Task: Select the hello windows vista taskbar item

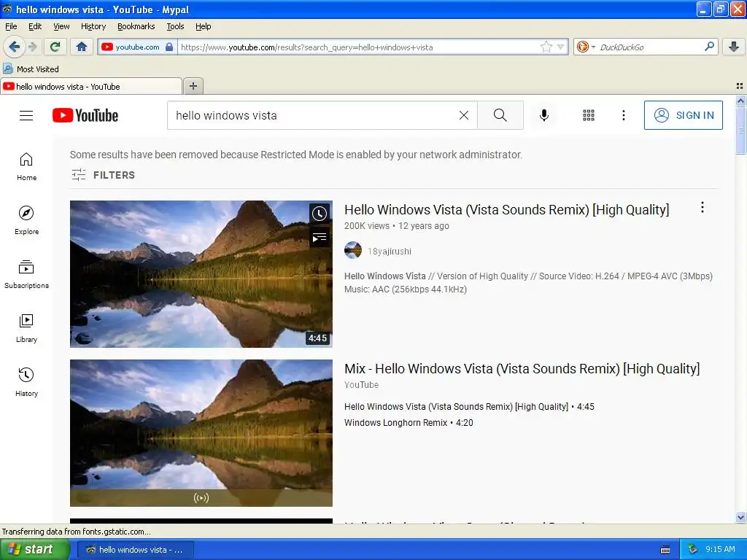Action: pyautogui.click(x=135, y=550)
